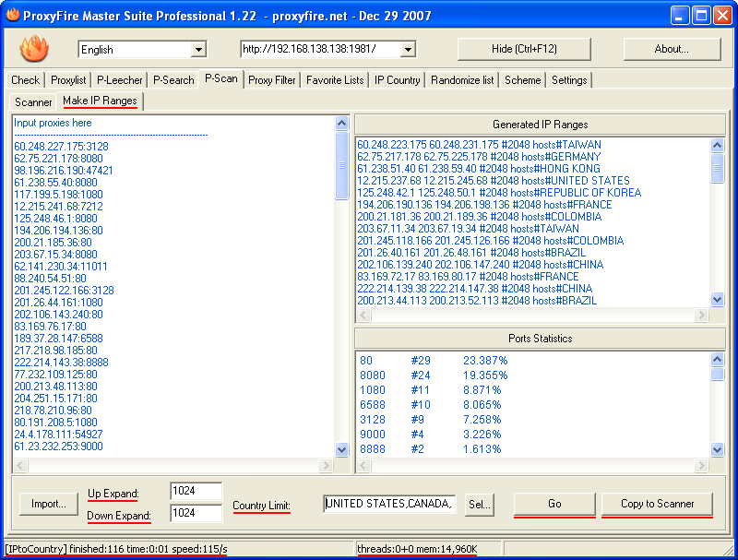Open the P-Search tab
The height and width of the screenshot is (560, 738).
(173, 80)
